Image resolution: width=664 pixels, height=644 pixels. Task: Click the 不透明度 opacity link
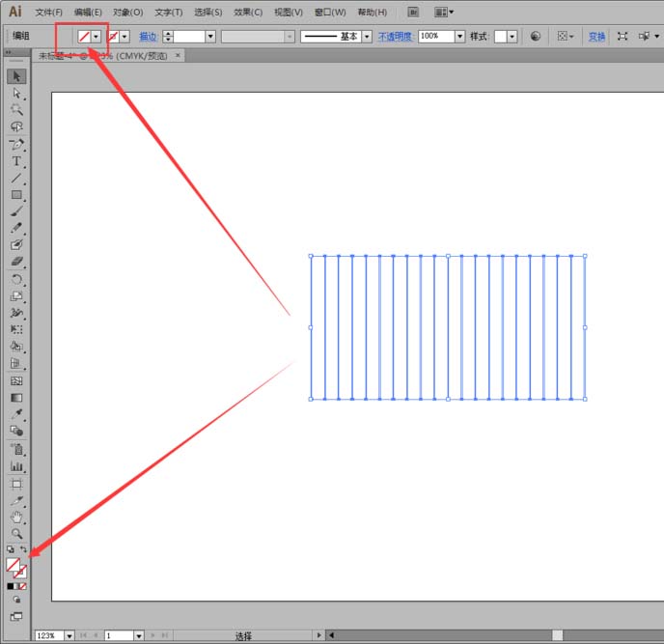[x=395, y=37]
